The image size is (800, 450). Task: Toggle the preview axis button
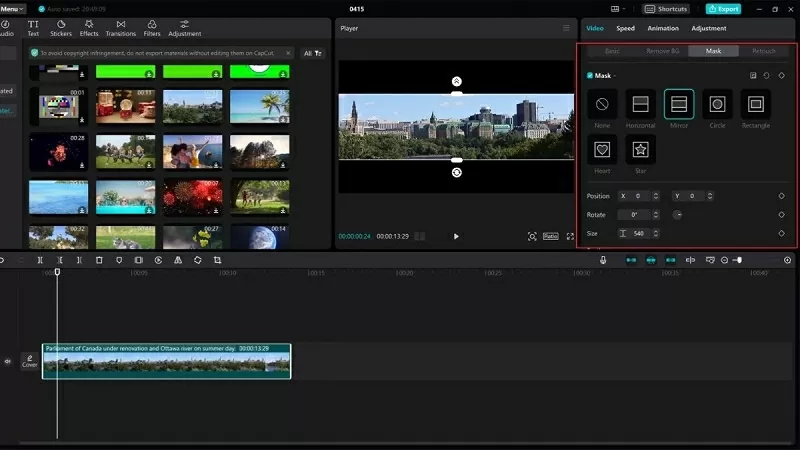[x=690, y=260]
